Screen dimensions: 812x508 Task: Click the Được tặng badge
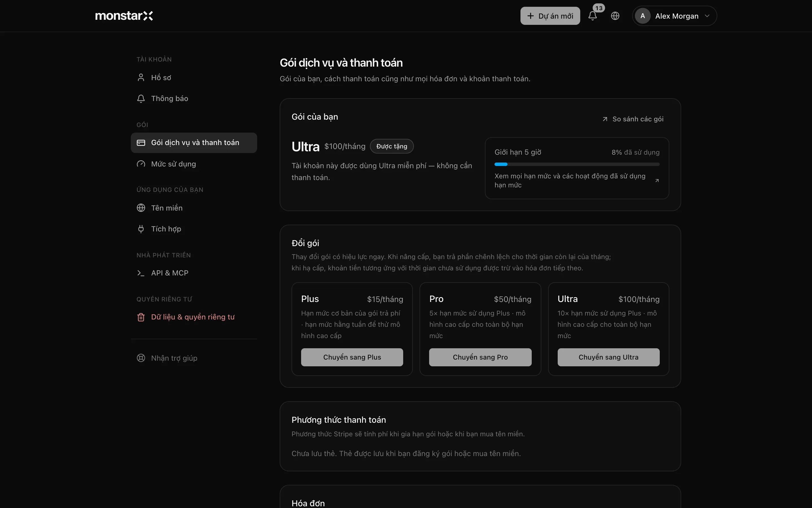click(x=392, y=146)
